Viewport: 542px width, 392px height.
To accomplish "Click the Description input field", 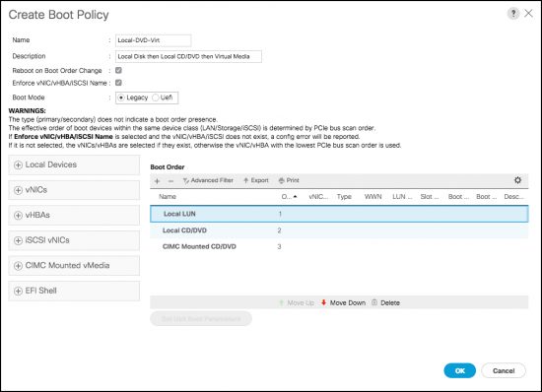I will point(188,56).
